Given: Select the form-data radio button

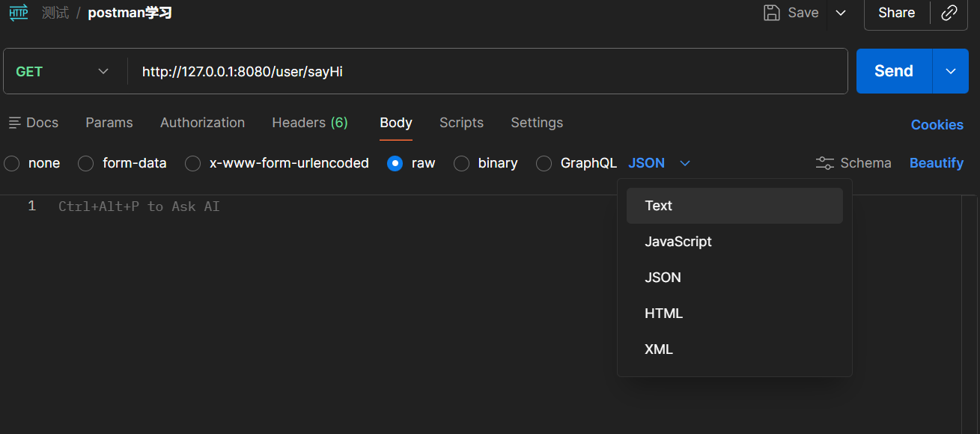Looking at the screenshot, I should click(86, 163).
